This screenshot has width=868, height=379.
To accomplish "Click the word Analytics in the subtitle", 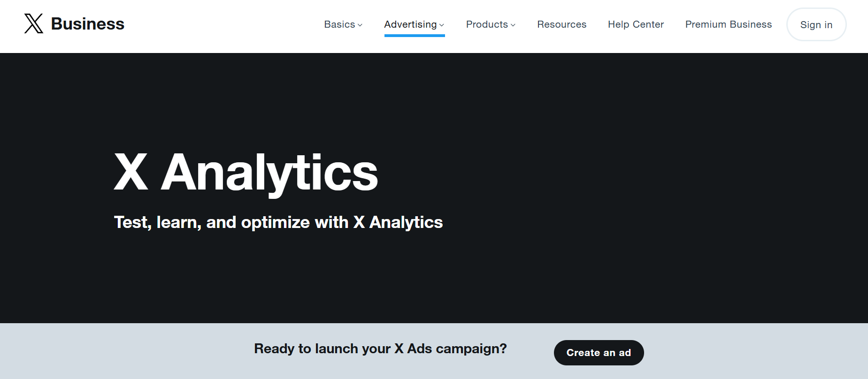I will tap(406, 222).
